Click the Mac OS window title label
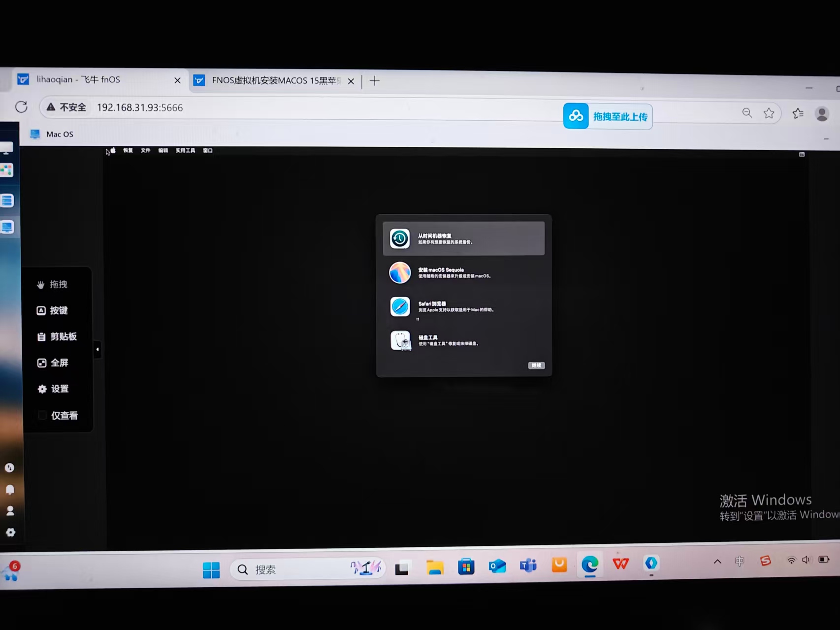The image size is (840, 630). (60, 134)
